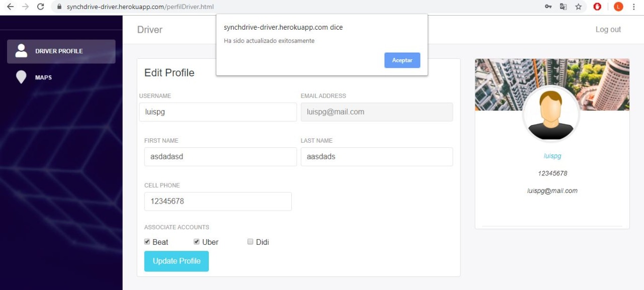Reload the page with the refresh icon

point(41,7)
